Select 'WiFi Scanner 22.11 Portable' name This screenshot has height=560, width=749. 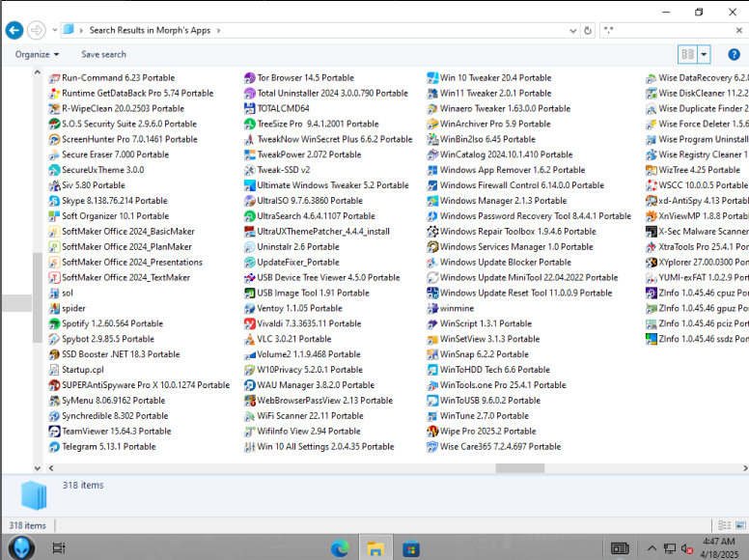pos(311,416)
